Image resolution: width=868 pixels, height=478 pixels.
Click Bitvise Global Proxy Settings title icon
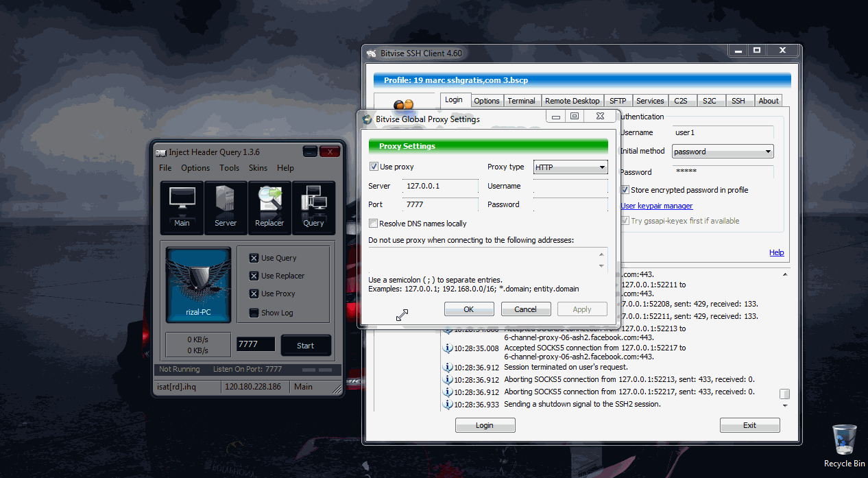(x=367, y=119)
